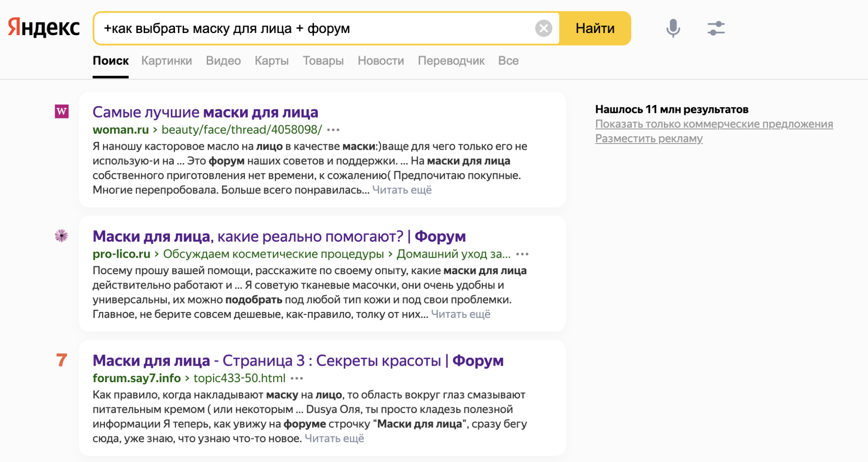
Task: Click the pro-lico.ru domain link
Action: (x=122, y=254)
